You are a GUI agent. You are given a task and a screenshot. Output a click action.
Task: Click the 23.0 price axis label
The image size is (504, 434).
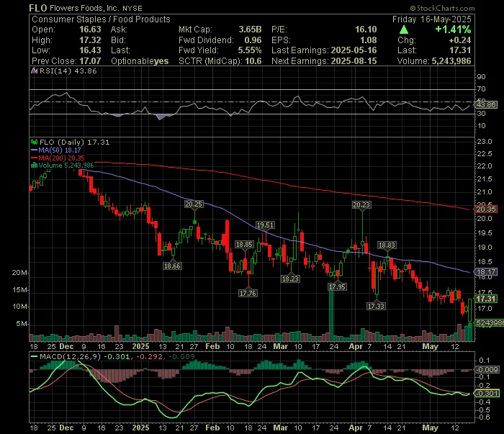[484, 142]
